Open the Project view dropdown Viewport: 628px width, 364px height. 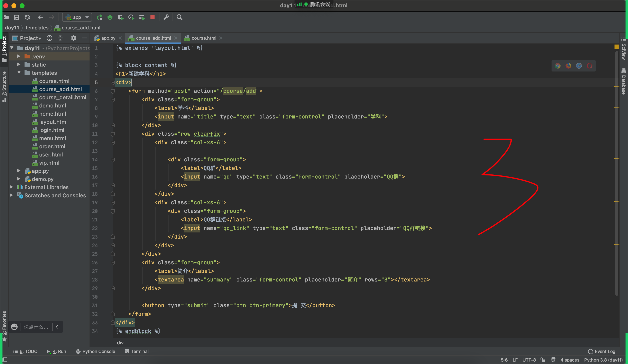(27, 38)
